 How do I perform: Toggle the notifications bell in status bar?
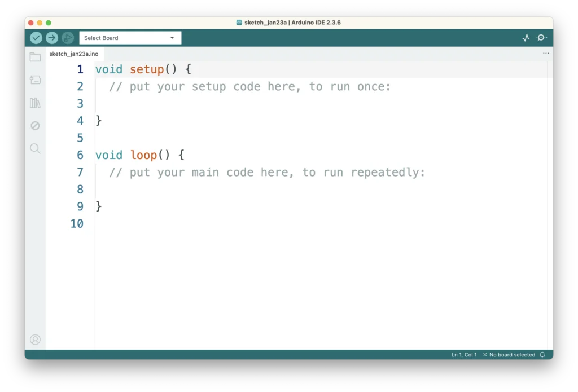coord(542,355)
